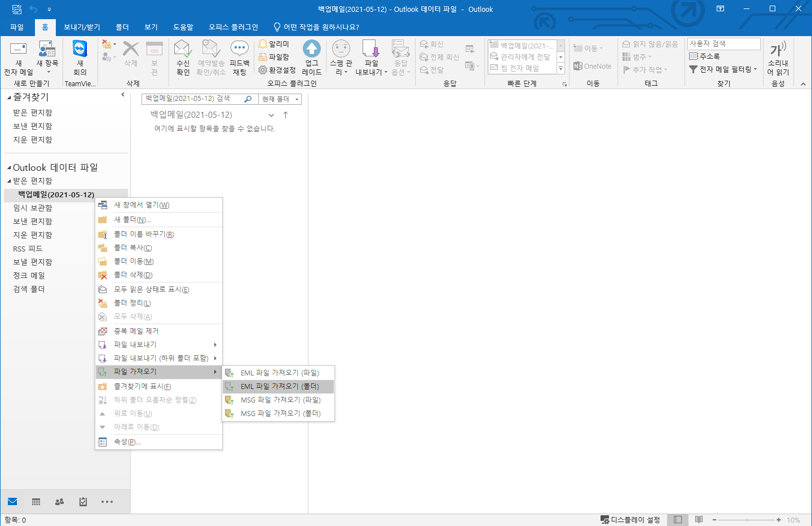The image size is (812, 526).
Task: Choose 즐겨찾기에 표시 menu item
Action: click(x=158, y=386)
